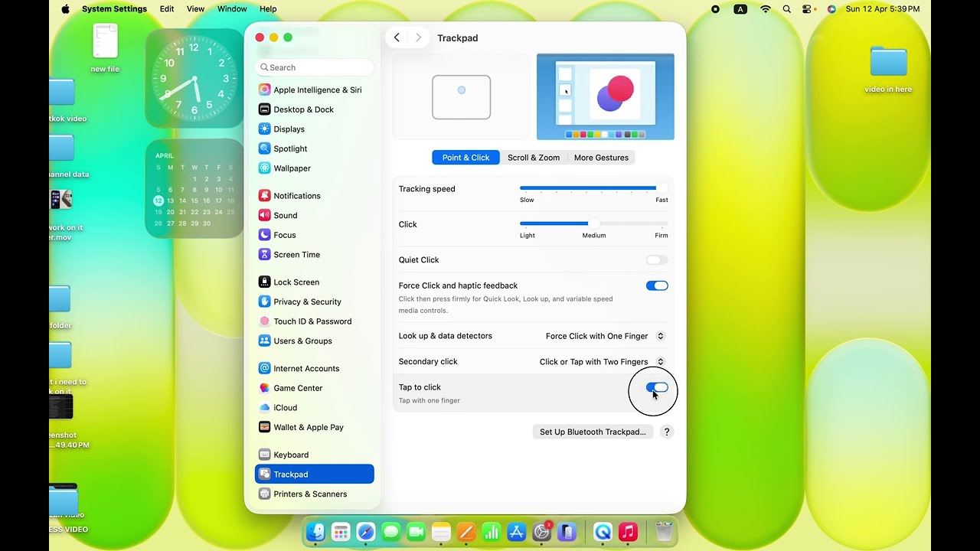This screenshot has height=551, width=980.
Task: Open Numbers from the Dock
Action: click(x=491, y=532)
